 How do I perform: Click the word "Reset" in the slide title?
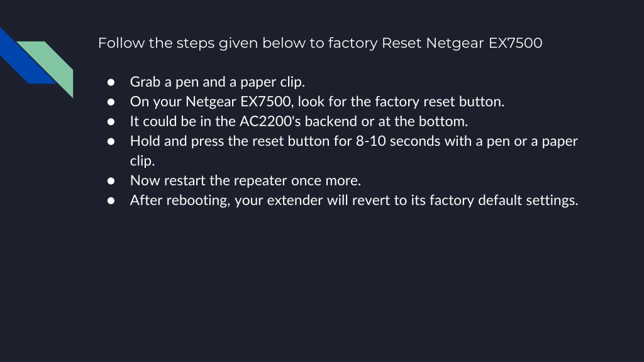click(402, 43)
